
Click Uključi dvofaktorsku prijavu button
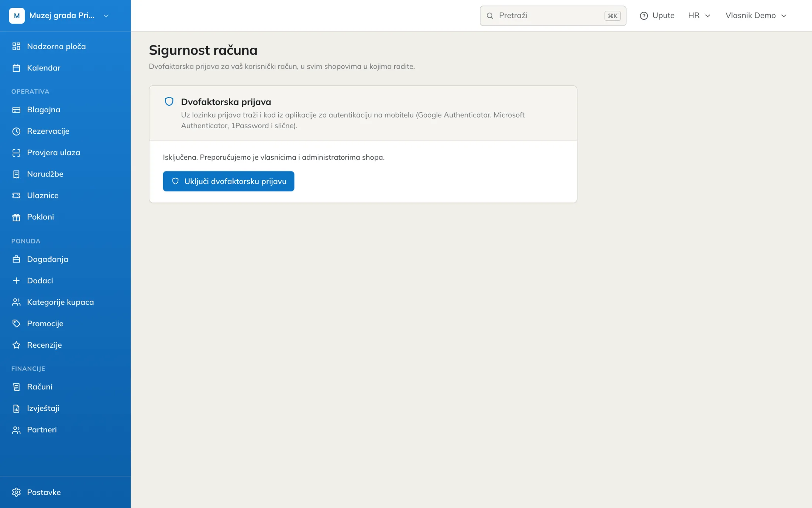pos(228,181)
